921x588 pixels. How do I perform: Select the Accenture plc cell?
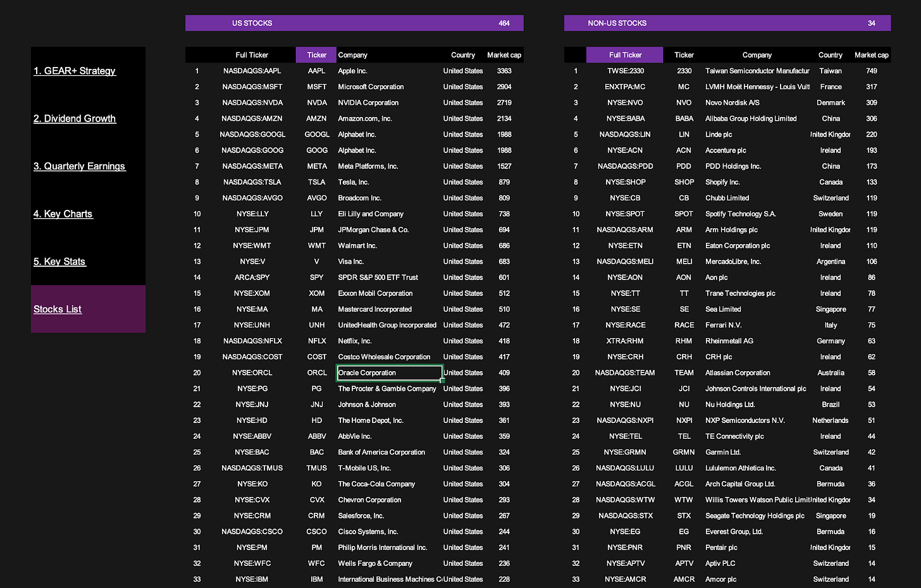coord(726,150)
